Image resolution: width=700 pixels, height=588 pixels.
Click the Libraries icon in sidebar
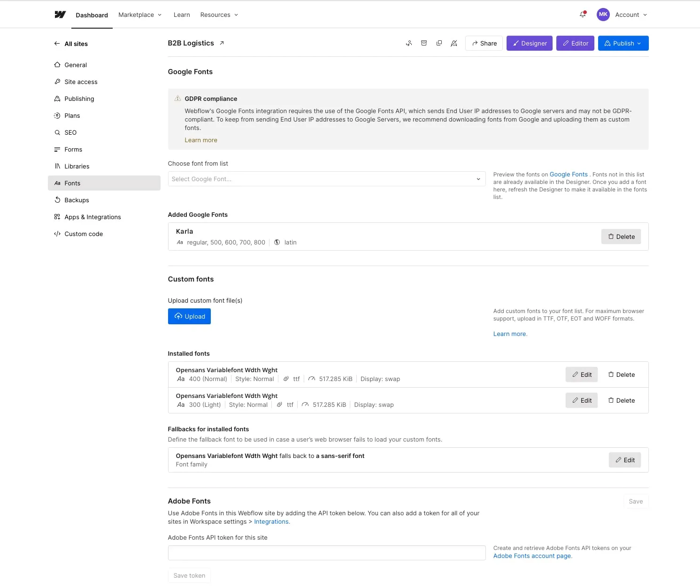57,166
